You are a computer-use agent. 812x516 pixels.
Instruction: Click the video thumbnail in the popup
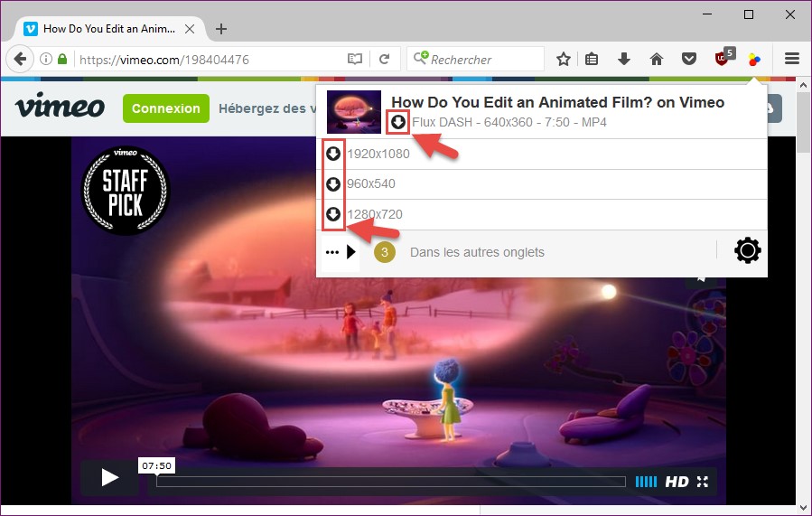354,112
